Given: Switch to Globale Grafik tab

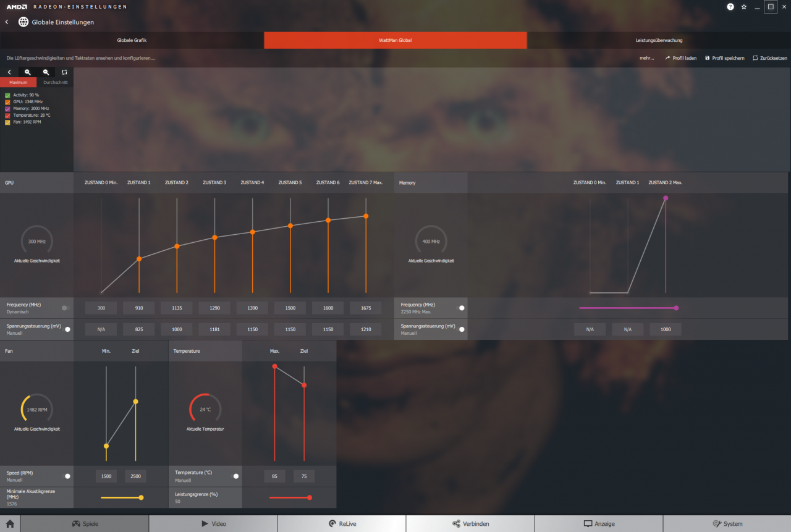Looking at the screenshot, I should tap(132, 40).
